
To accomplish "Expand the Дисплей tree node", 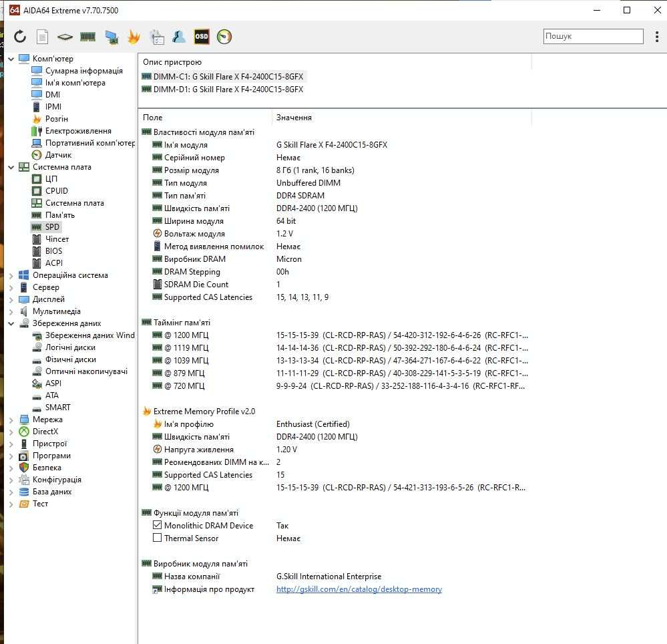I will click(x=11, y=300).
